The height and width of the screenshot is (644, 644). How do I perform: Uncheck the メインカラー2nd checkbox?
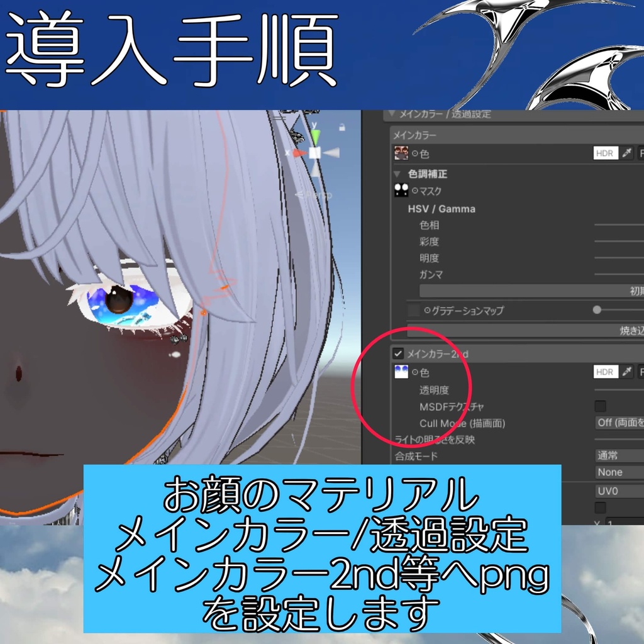pos(397,353)
